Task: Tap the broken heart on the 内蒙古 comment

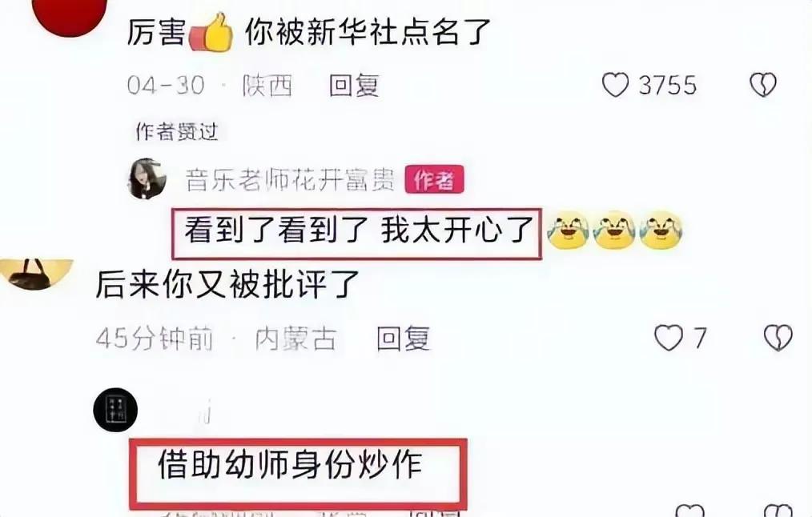Action: [x=778, y=338]
